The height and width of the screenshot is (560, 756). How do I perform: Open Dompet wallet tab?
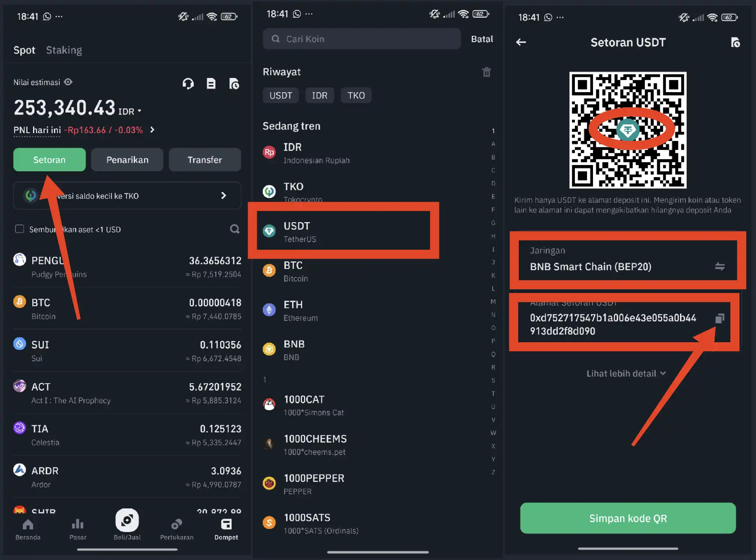[x=226, y=529]
